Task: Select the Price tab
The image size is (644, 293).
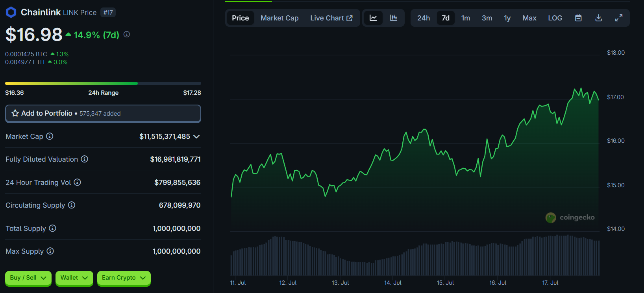Action: tap(241, 18)
